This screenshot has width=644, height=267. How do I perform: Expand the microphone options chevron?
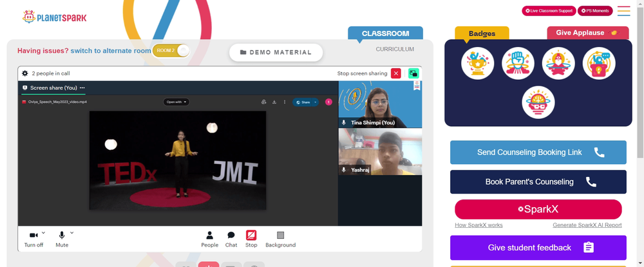tap(72, 233)
